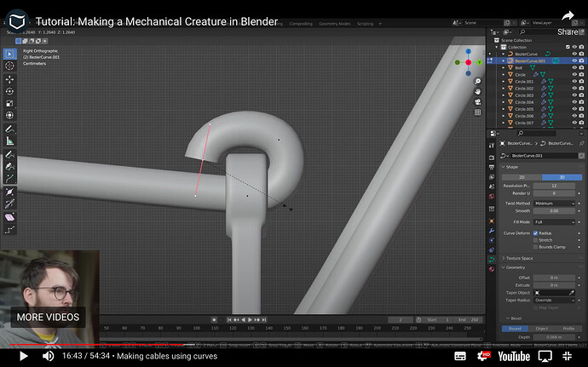588x367 pixels.
Task: Select the Measure tool
Action: (9, 141)
